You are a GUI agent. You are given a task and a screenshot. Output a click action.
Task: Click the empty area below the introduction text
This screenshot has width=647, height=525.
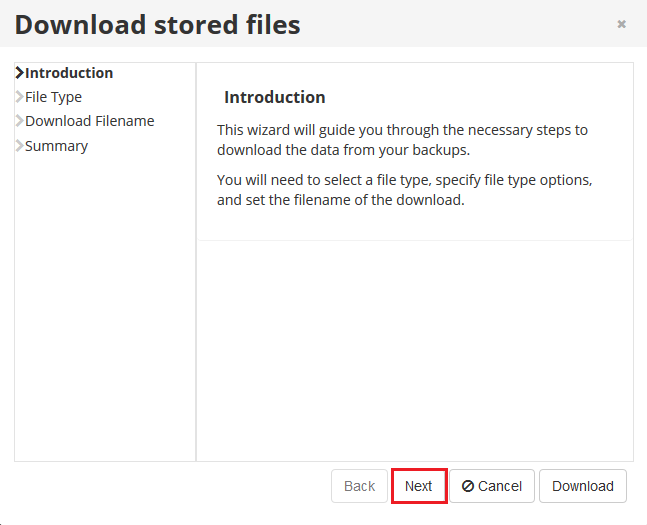(x=415, y=351)
